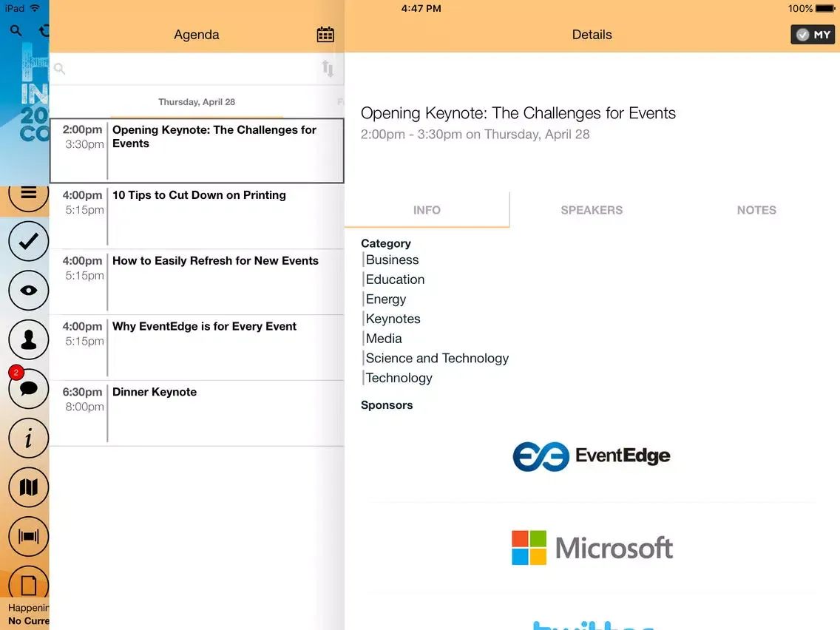Open the Dinner Keynote session

coord(197,413)
